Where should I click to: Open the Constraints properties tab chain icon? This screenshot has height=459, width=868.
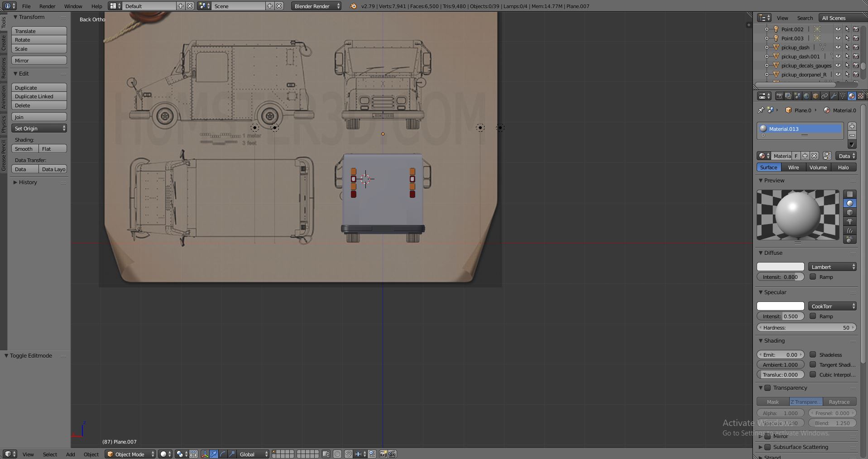tap(825, 96)
